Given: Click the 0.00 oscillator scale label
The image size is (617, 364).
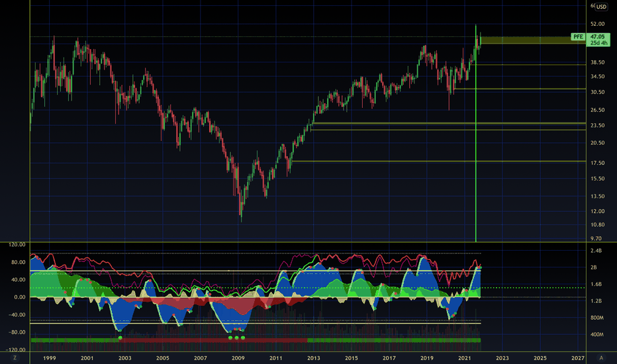Looking at the screenshot, I should pyautogui.click(x=20, y=297).
